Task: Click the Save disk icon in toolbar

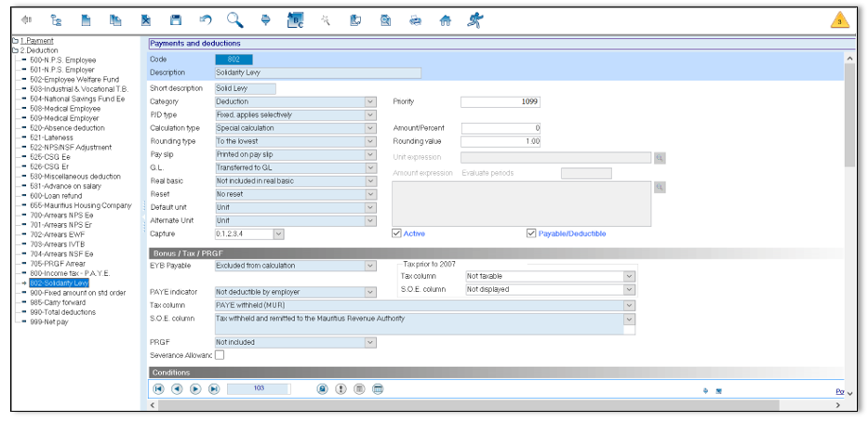Action: tap(176, 19)
